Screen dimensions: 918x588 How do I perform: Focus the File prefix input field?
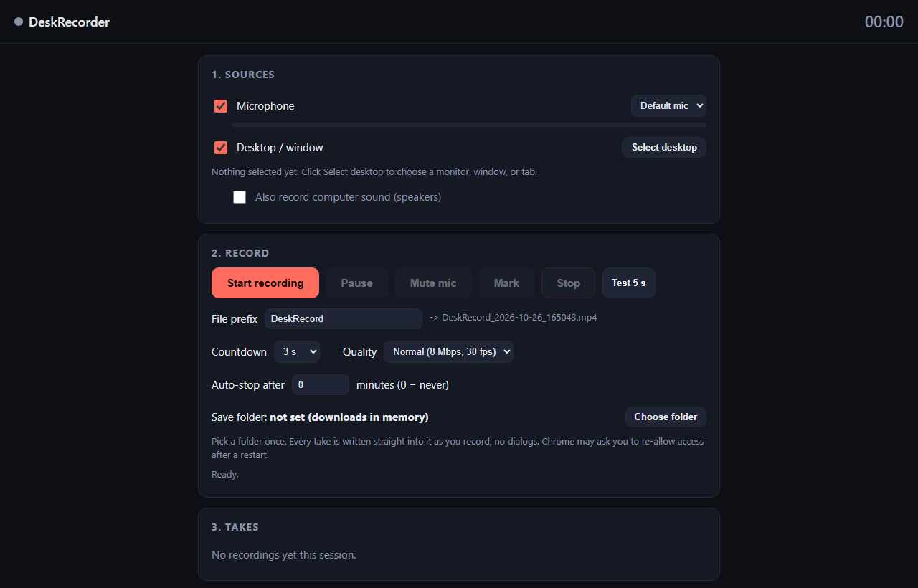click(344, 318)
